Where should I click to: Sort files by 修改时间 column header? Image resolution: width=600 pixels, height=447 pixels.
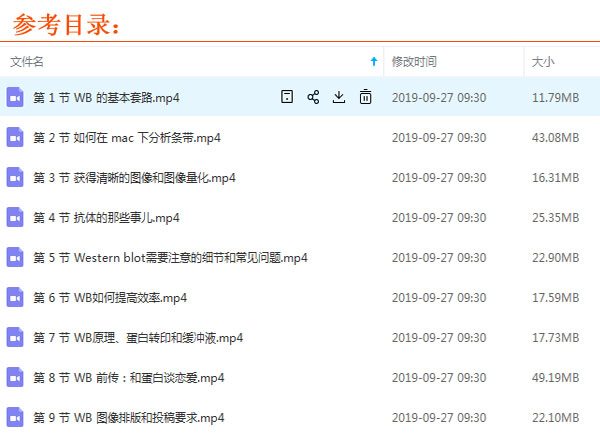(413, 62)
